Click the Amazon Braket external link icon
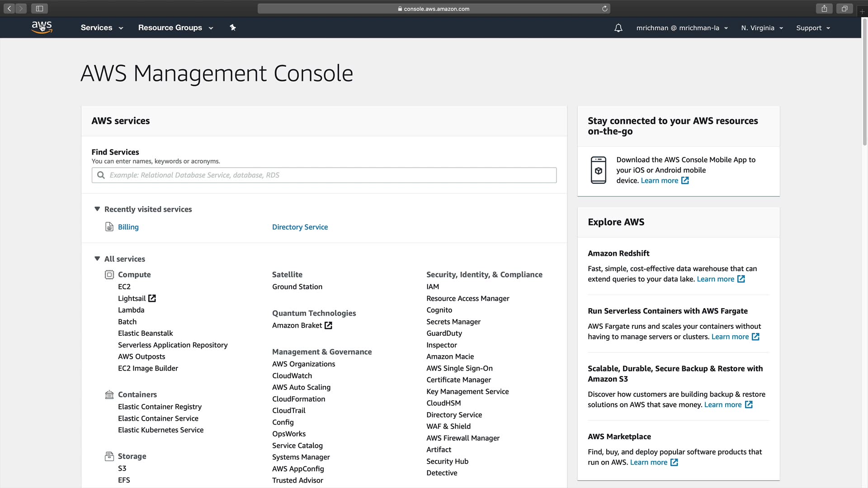Viewport: 868px width, 488px height. click(x=328, y=325)
